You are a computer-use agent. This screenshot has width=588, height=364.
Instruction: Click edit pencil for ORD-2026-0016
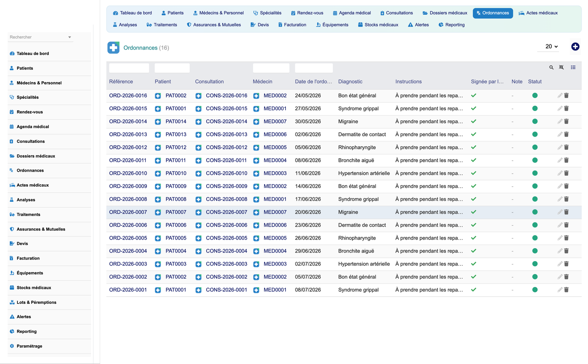pos(560,96)
